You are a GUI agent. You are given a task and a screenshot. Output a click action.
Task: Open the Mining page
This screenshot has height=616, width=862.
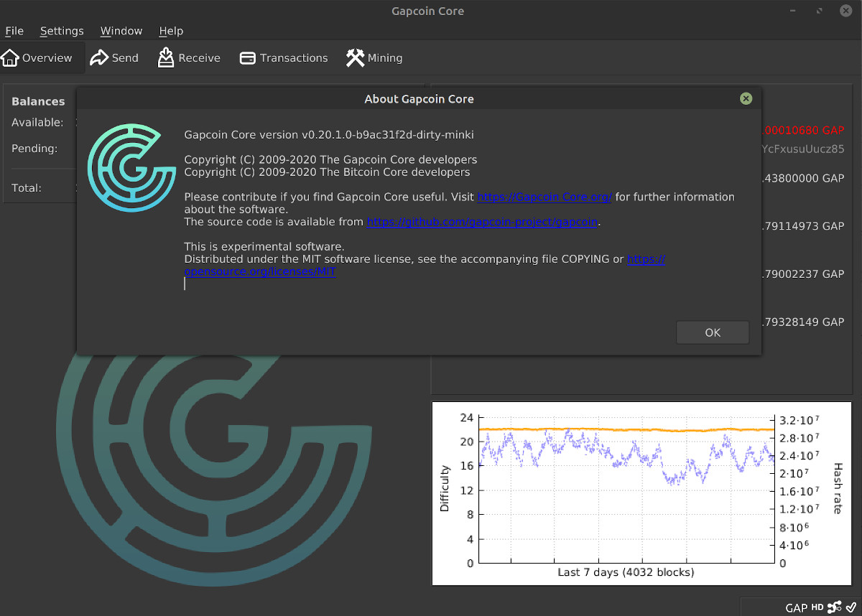pos(374,58)
